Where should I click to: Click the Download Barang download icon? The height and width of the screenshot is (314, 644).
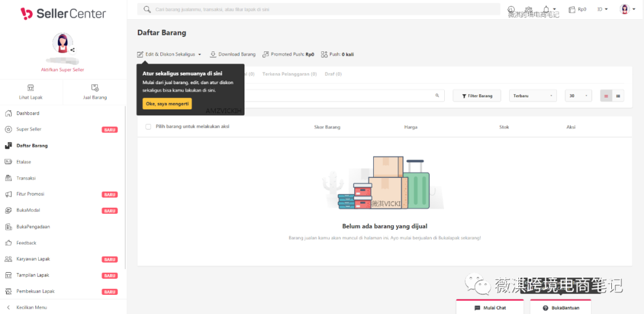coord(213,54)
